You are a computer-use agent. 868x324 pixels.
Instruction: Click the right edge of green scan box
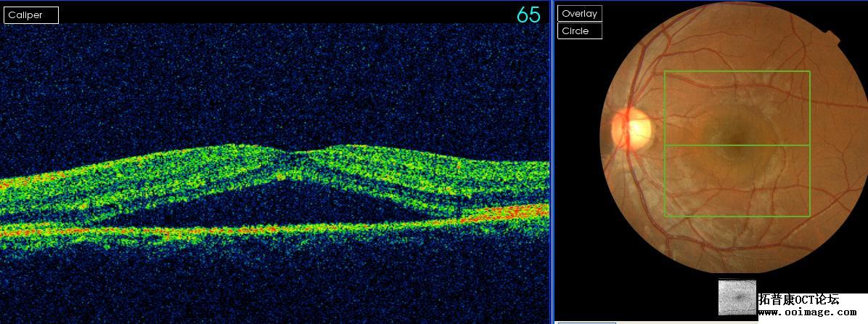pyautogui.click(x=810, y=143)
